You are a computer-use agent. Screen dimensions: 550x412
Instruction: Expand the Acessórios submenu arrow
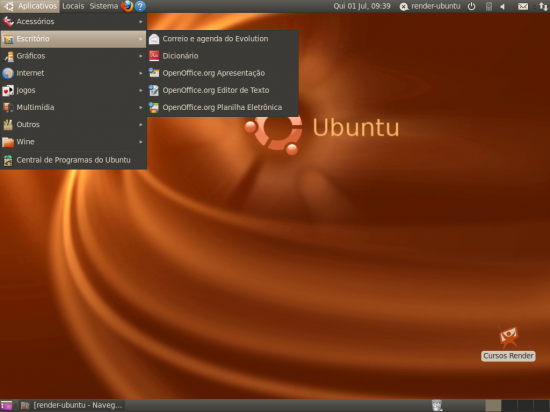pos(141,22)
